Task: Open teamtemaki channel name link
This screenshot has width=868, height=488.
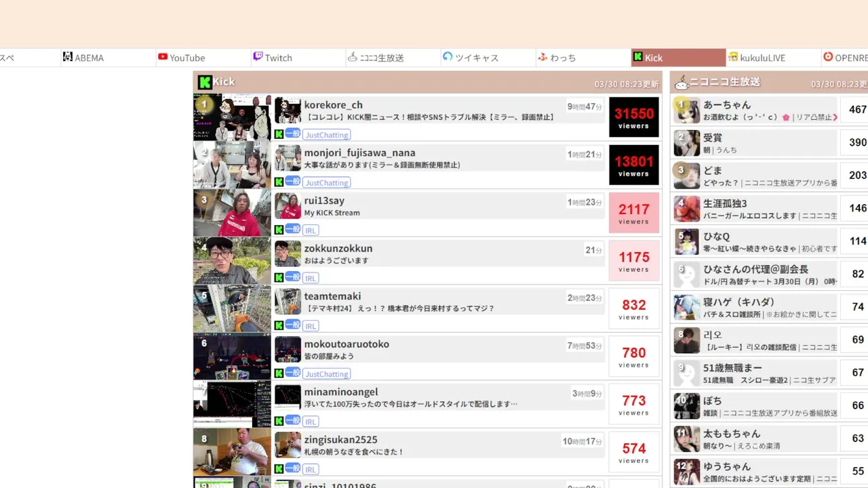Action: coord(332,296)
